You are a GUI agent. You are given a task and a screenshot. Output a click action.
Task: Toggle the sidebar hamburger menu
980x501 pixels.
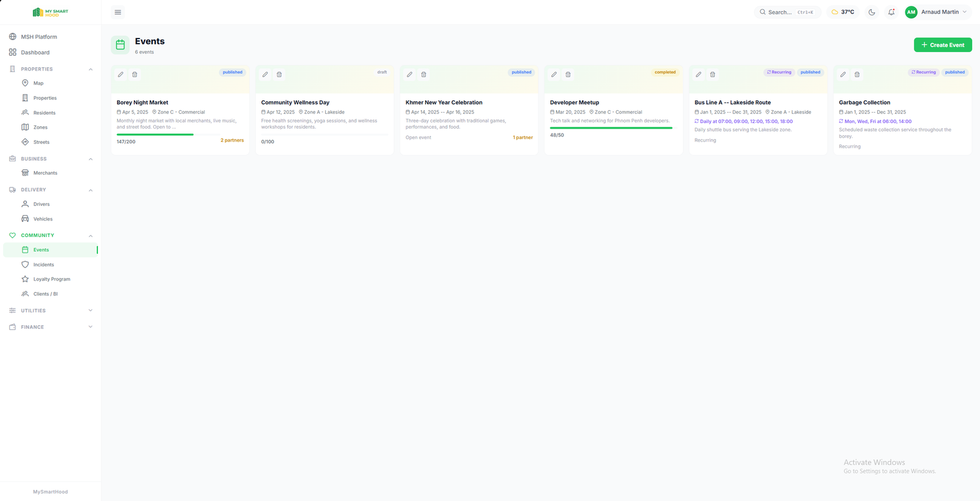click(x=118, y=12)
